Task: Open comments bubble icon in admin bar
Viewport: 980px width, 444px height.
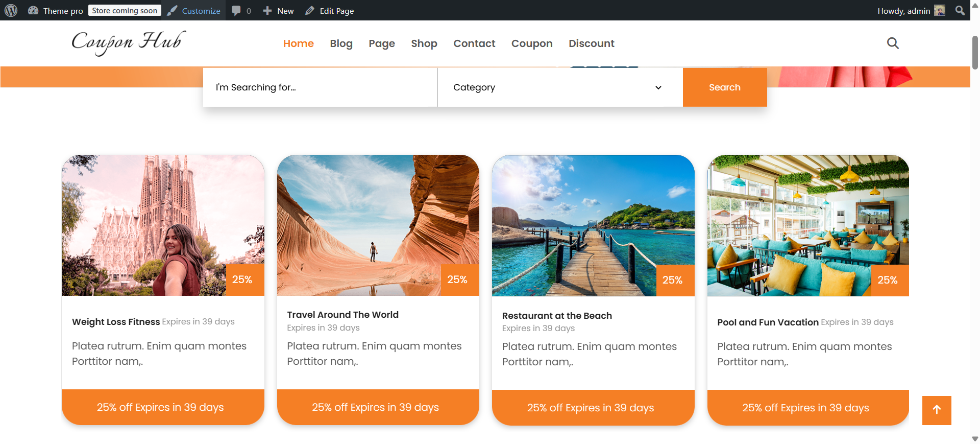Action: click(236, 11)
